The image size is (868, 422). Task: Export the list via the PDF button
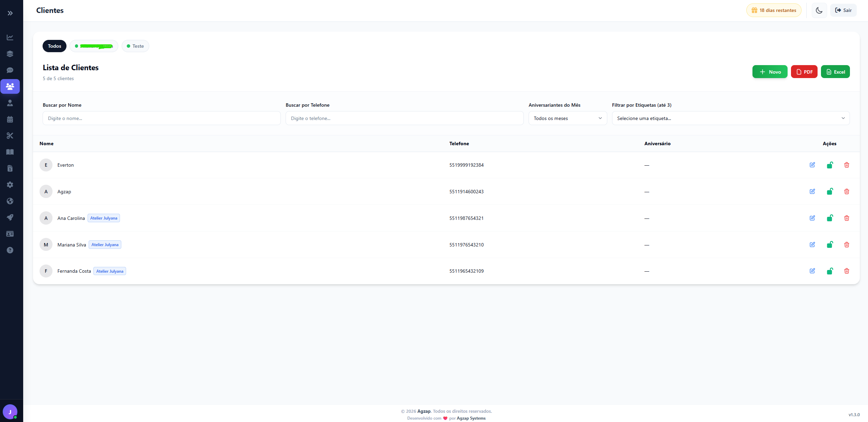tap(804, 72)
